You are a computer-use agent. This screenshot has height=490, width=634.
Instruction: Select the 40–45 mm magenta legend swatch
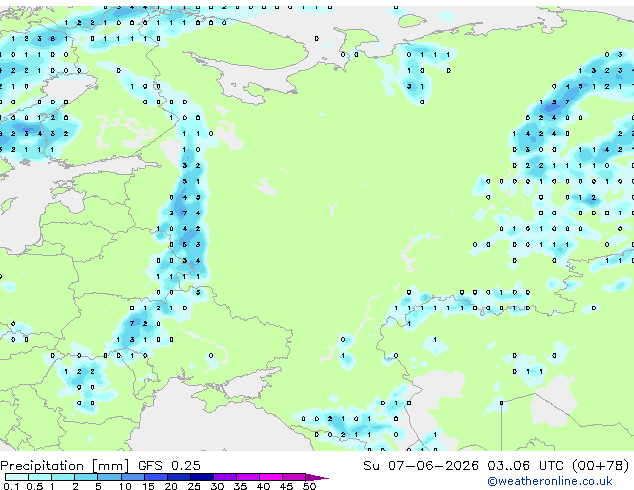coord(271,477)
